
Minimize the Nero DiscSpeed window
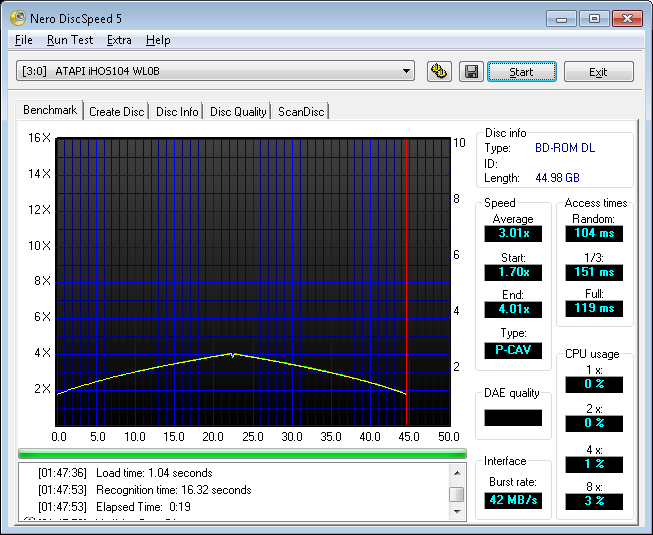(561, 19)
